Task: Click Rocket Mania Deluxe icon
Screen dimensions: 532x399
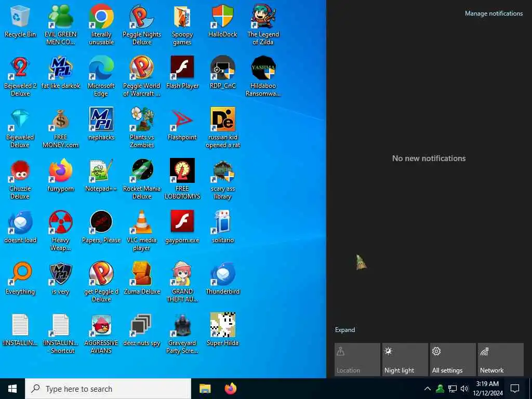Action: pyautogui.click(x=141, y=180)
